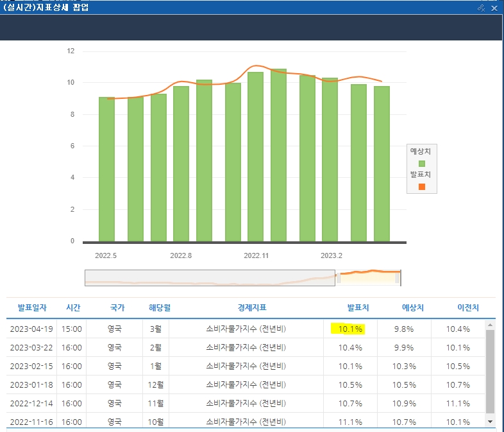This screenshot has width=504, height=432.
Task: Click the right handle of range navigator
Action: tap(398, 278)
